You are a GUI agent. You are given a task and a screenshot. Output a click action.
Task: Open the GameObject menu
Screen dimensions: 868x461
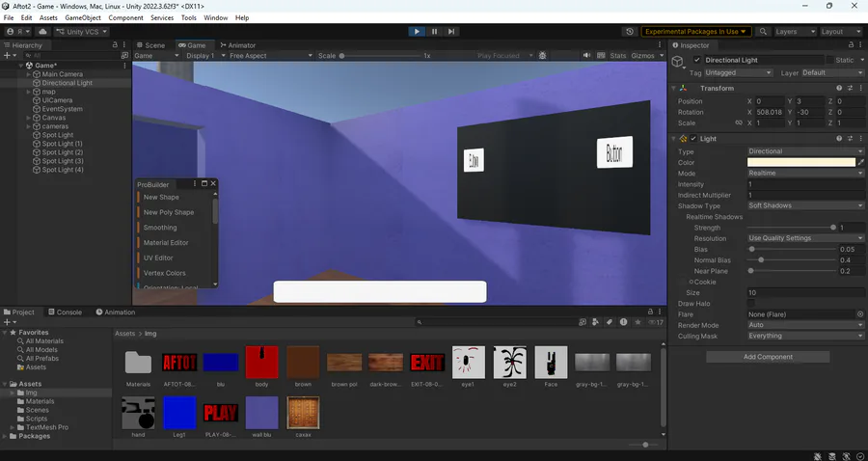tap(83, 17)
